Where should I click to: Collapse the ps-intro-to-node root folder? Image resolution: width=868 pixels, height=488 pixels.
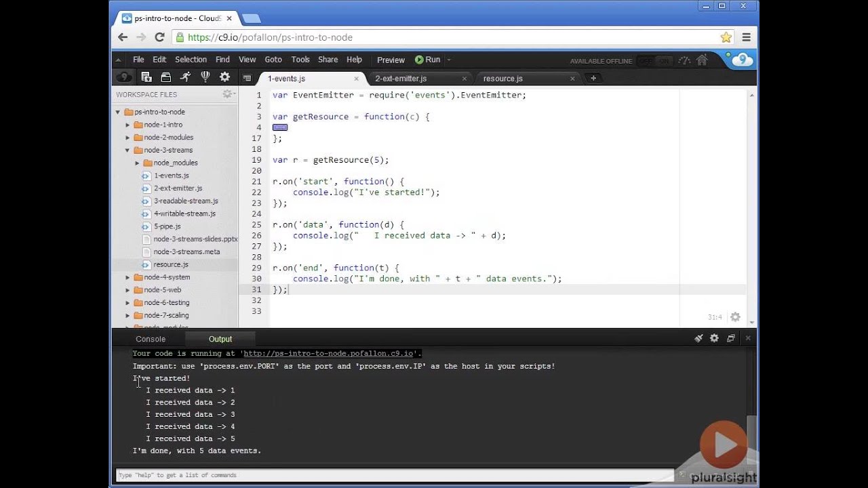pos(118,112)
